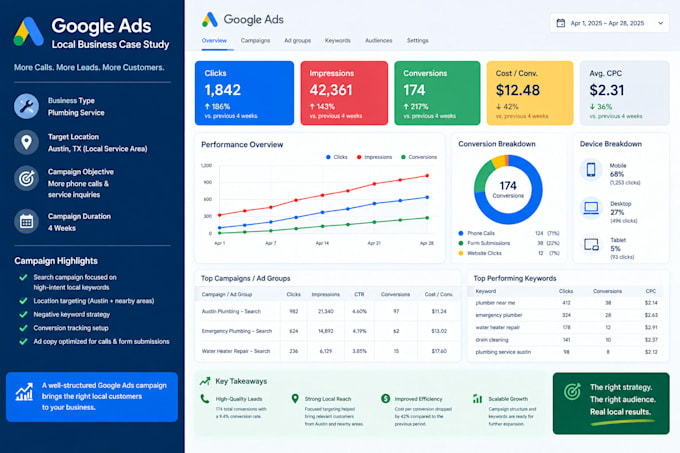The height and width of the screenshot is (453, 680).
Task: Click the checkmark beside Conversion tracking setup
Action: (x=23, y=328)
